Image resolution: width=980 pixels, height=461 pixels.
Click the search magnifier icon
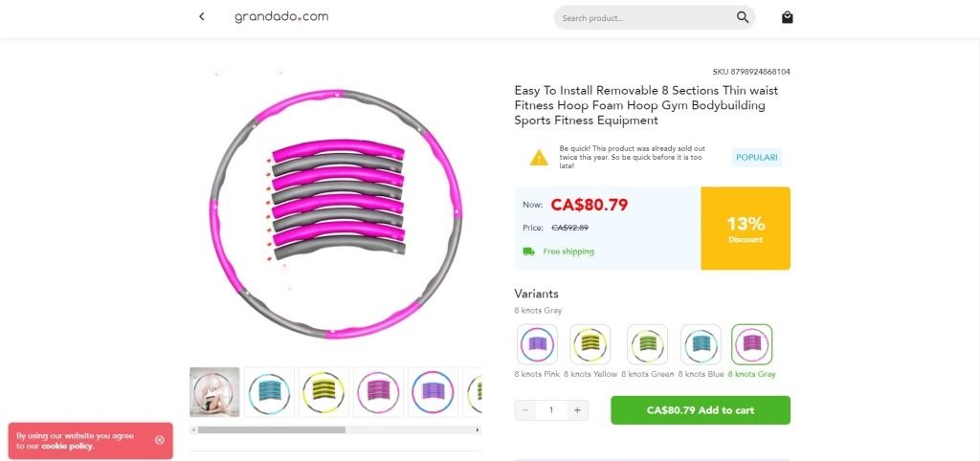click(743, 17)
